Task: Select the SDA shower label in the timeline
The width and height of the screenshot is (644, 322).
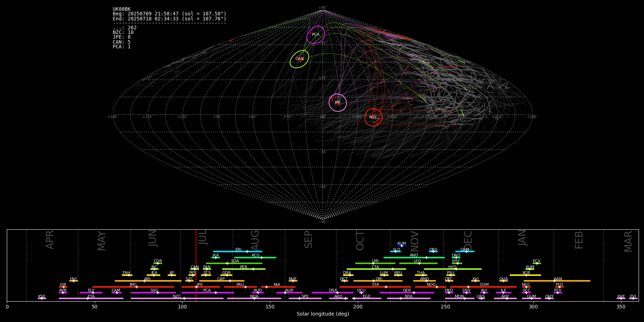Action: 235,261
